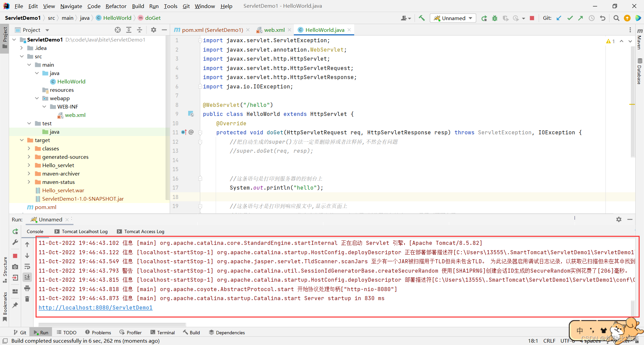Print console contents with the printer icon
644x345 pixels.
(x=28, y=288)
